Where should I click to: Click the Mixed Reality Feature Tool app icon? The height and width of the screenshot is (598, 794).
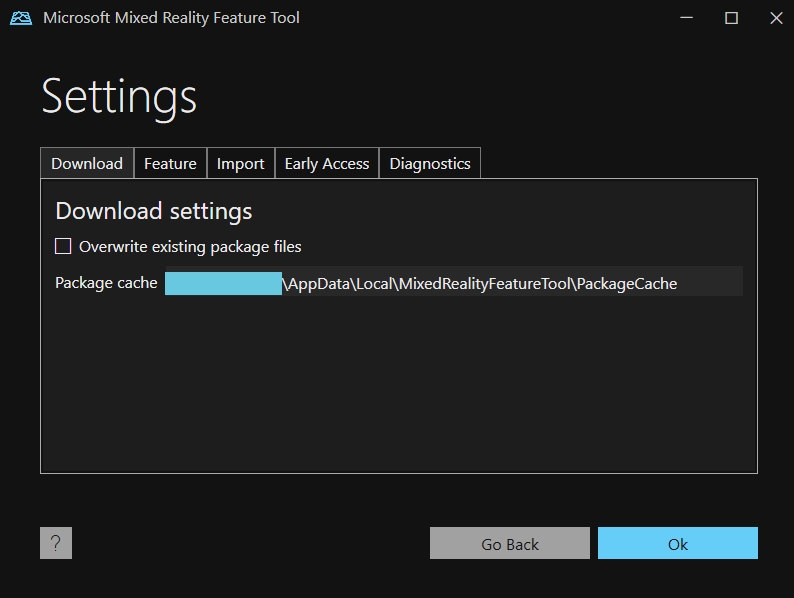click(x=21, y=18)
